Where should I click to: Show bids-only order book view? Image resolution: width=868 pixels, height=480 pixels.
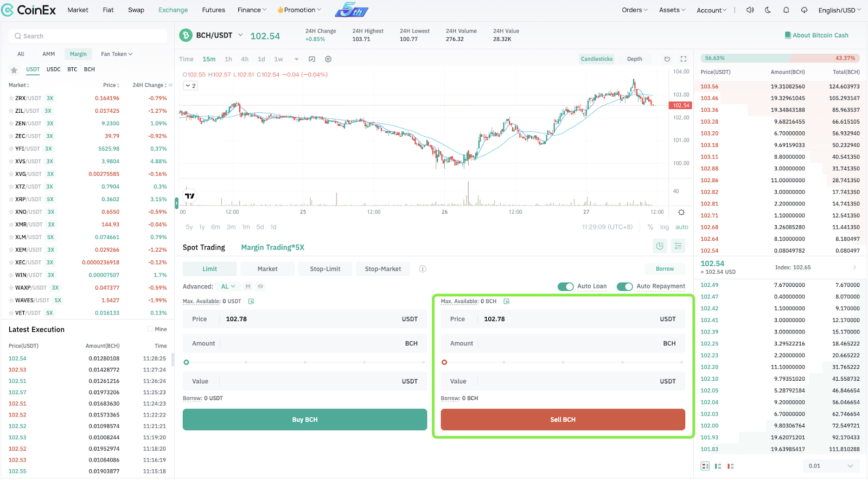pos(718,466)
